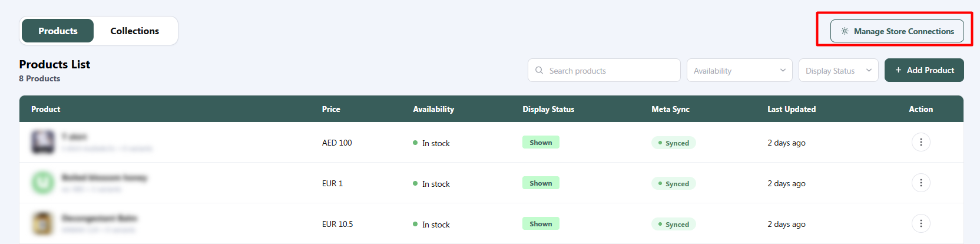980x244 pixels.
Task: Open the Display Status filter dropdown
Action: point(838,70)
